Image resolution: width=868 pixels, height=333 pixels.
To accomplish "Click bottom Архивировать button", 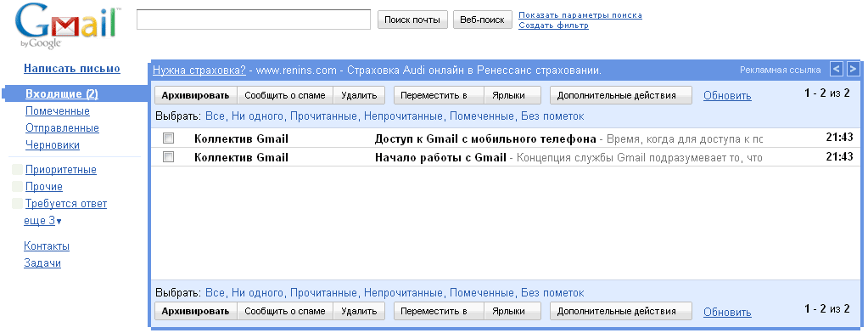I will click(x=195, y=311).
